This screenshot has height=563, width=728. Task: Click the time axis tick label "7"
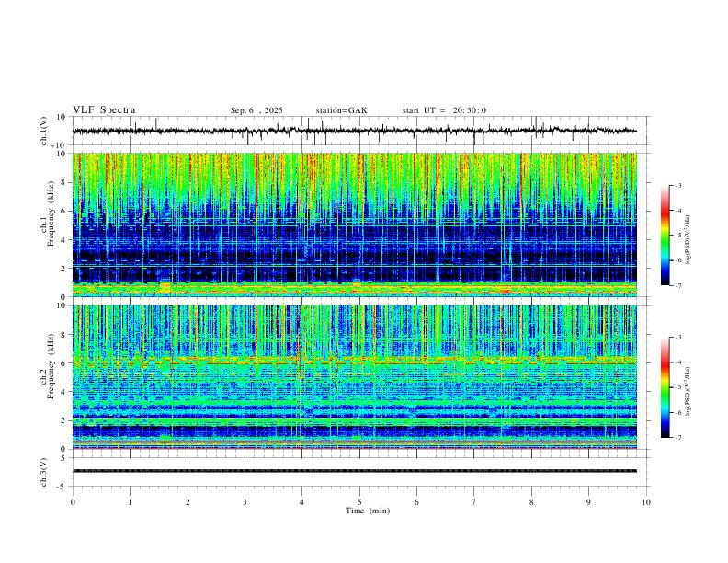point(474,502)
